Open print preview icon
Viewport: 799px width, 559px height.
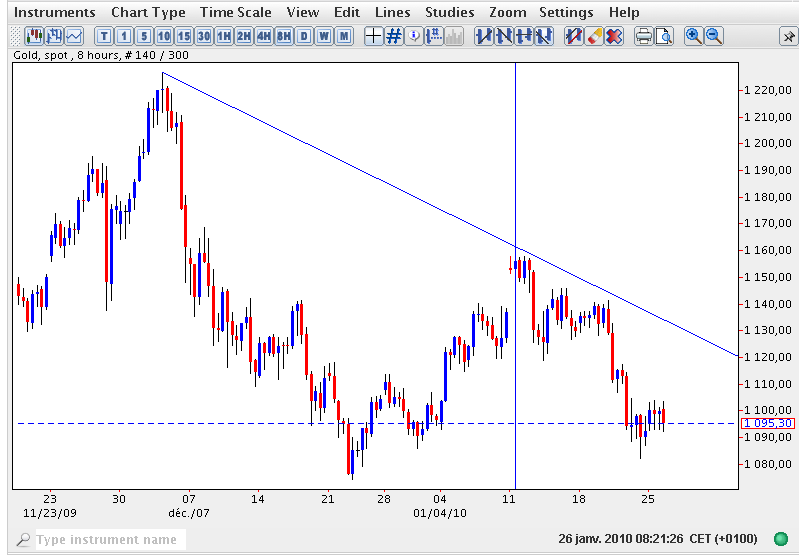click(x=665, y=36)
